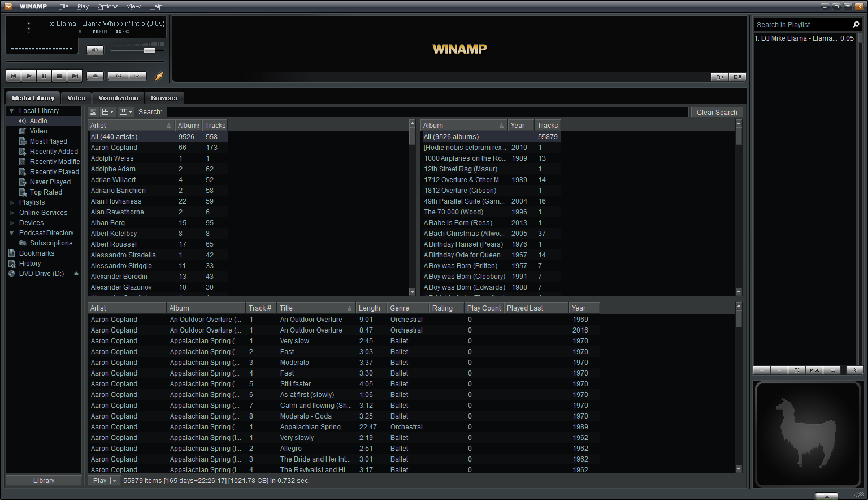Viewport: 868px width, 500px height.
Task: Go to previous track in player
Action: 14,75
